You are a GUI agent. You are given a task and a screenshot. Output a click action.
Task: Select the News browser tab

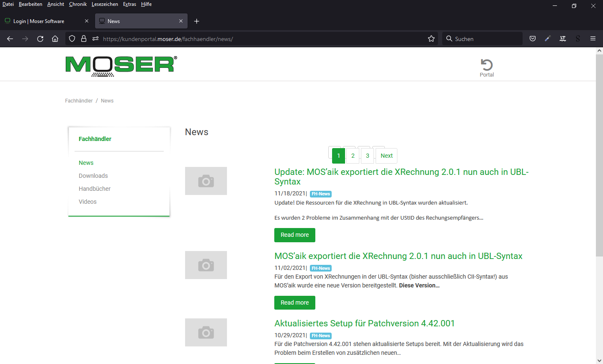pyautogui.click(x=141, y=21)
